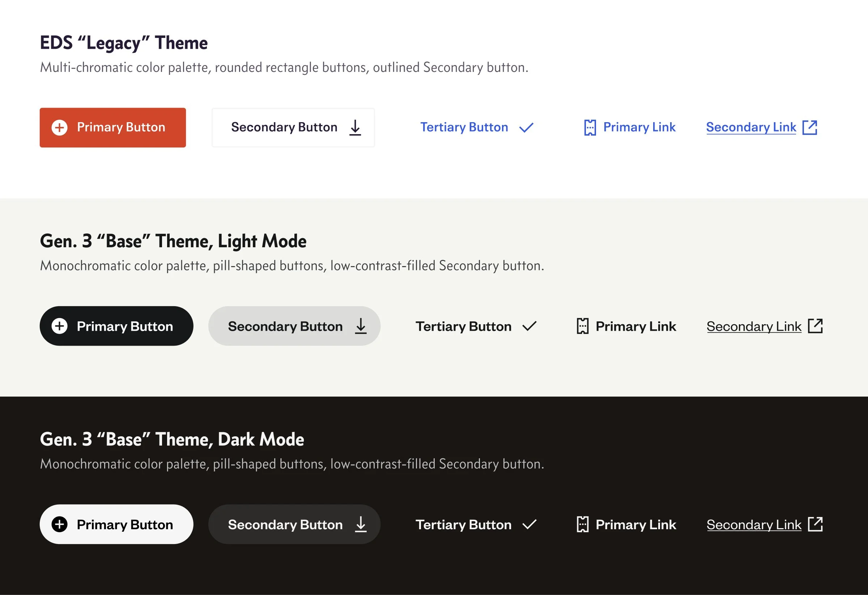Click the blue external-link icon beside Secondary Link
Screen dimensions: 868x595
pos(810,127)
